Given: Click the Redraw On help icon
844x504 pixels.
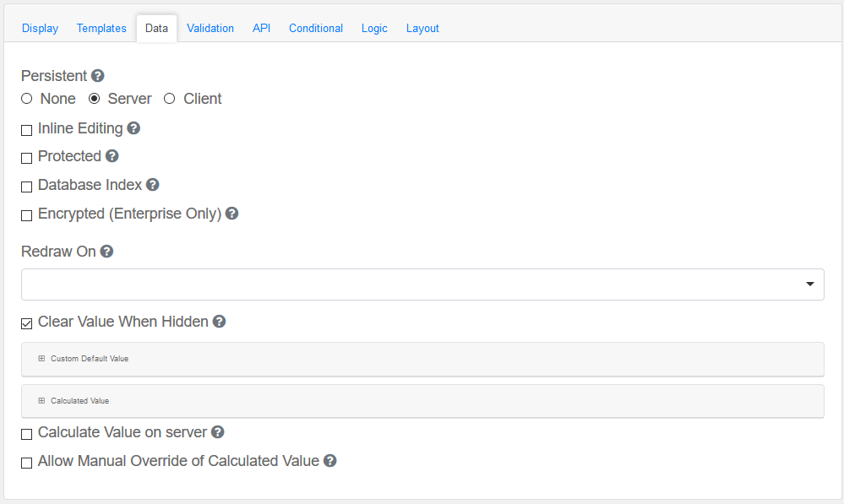Looking at the screenshot, I should [106, 252].
